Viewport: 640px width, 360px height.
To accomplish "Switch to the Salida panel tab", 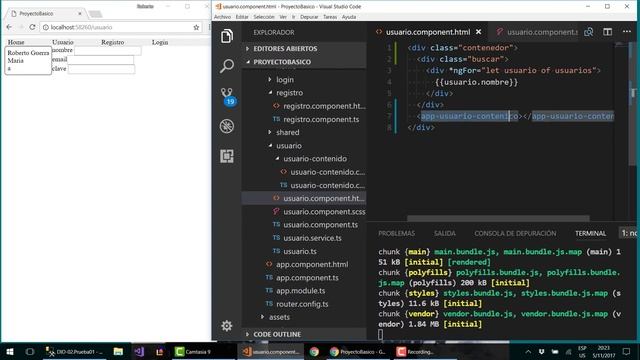I will [x=444, y=233].
